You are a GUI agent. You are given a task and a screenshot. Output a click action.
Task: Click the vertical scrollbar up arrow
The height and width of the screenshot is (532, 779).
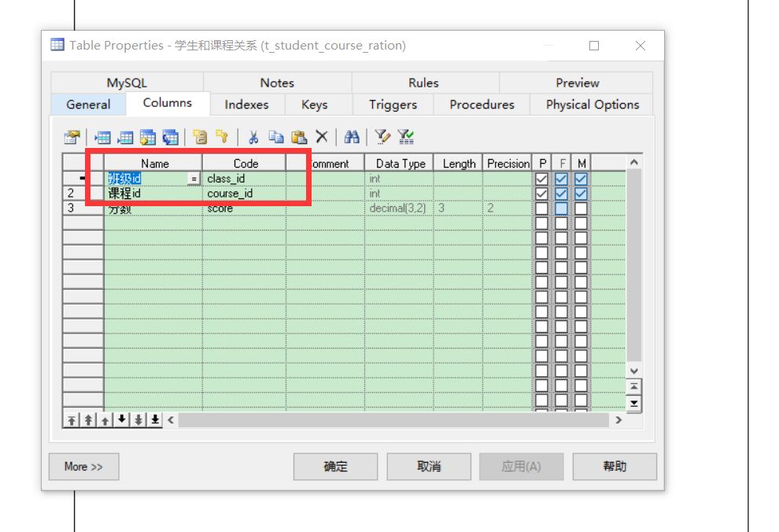[634, 162]
